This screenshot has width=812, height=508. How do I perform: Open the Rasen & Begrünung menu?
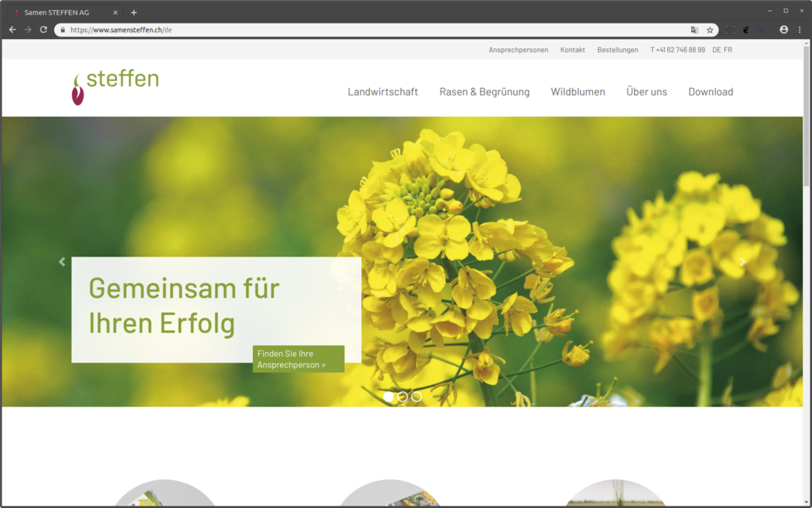coord(484,91)
